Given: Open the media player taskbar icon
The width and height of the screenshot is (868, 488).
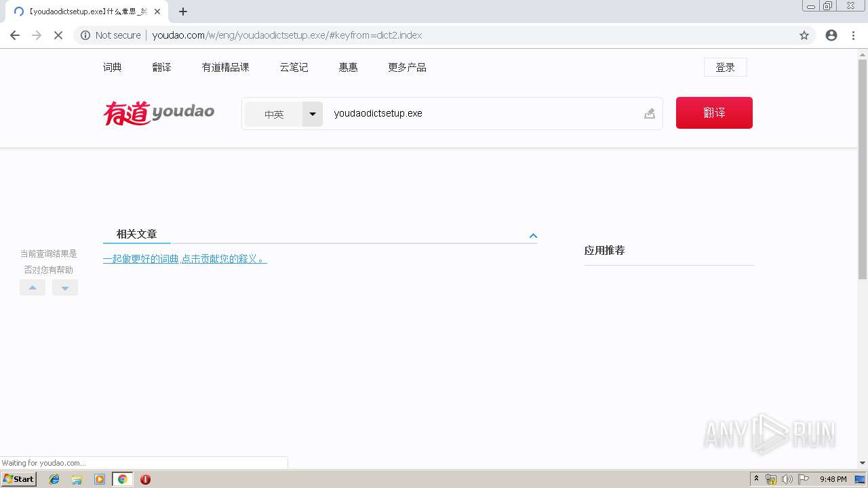Looking at the screenshot, I should pyautogui.click(x=100, y=479).
